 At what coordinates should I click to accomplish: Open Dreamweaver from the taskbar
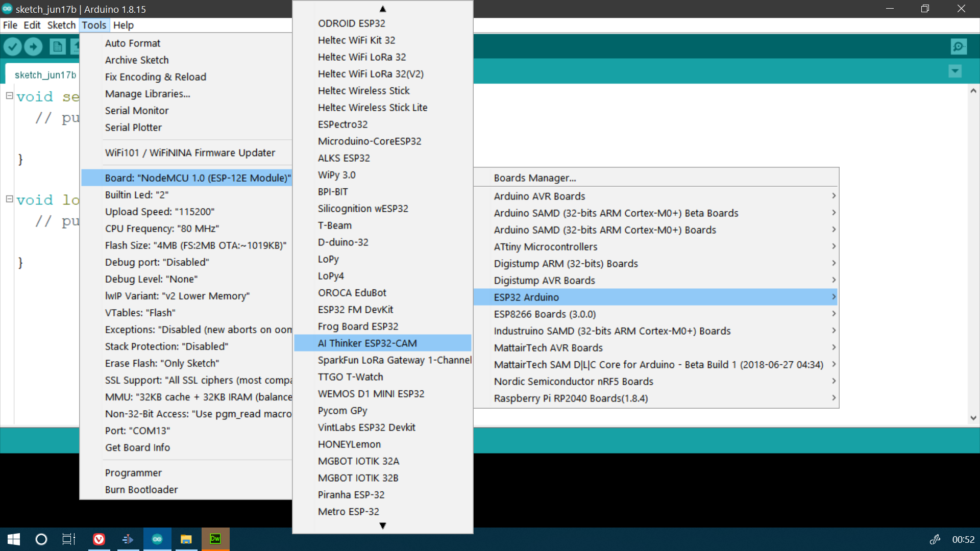pyautogui.click(x=215, y=539)
